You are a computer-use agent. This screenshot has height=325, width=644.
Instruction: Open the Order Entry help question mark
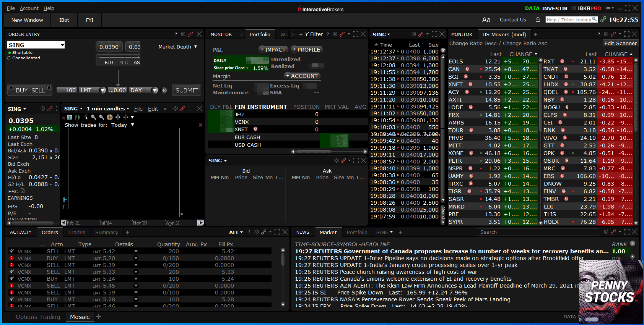pyautogui.click(x=176, y=34)
